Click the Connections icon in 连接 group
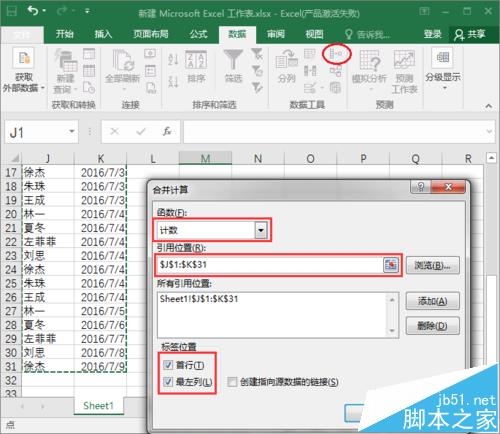Image resolution: width=500 pixels, height=434 pixels. [x=150, y=53]
